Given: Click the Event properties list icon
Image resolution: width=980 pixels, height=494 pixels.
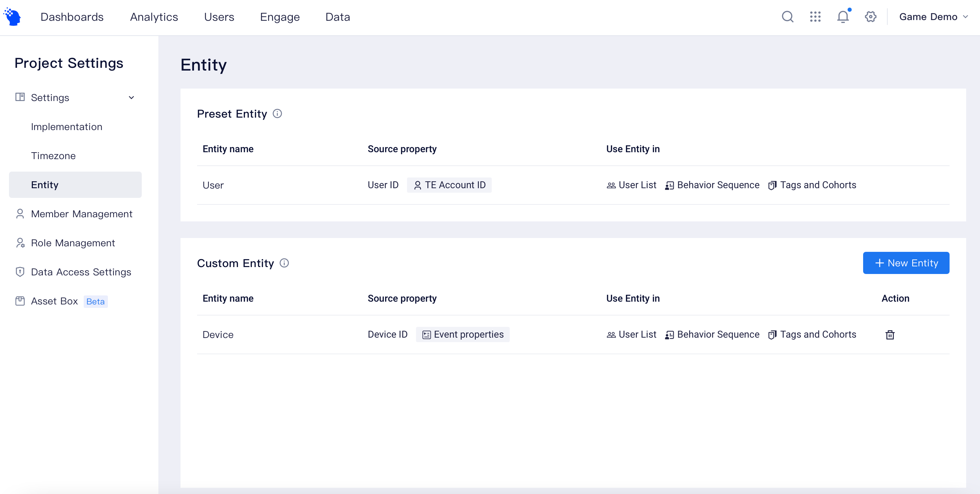Looking at the screenshot, I should tap(426, 335).
